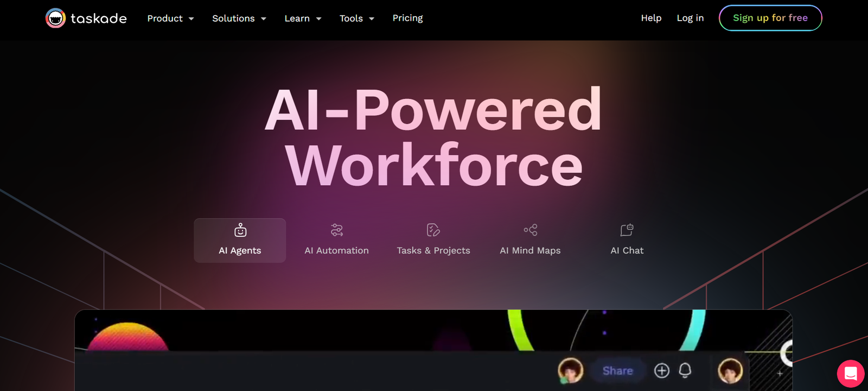The height and width of the screenshot is (391, 868).
Task: Open the chat support widget icon
Action: click(850, 374)
